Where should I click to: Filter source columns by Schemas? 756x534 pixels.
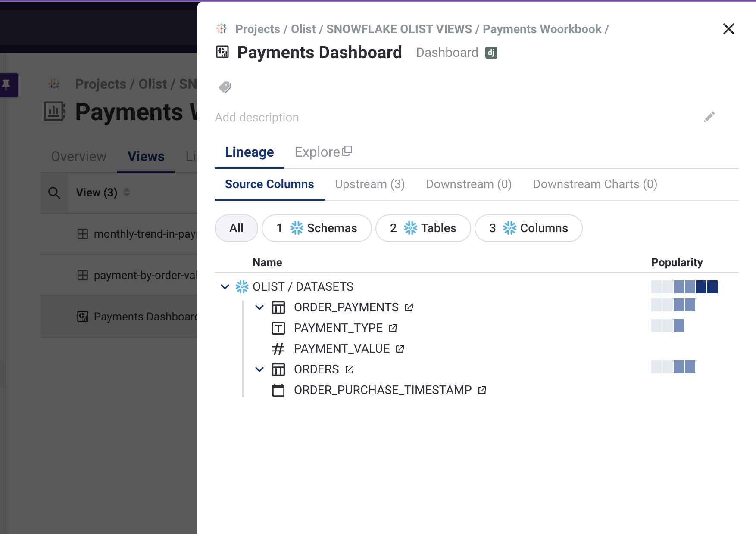(x=316, y=228)
